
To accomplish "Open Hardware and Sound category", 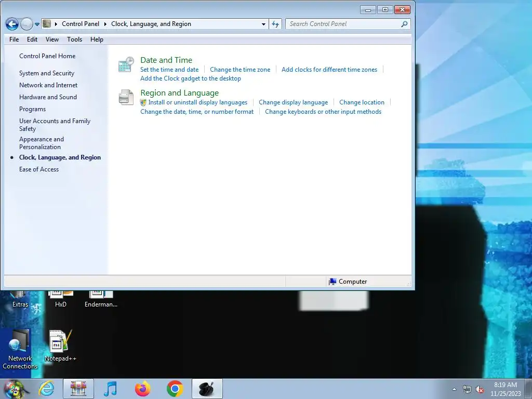I will point(48,97).
